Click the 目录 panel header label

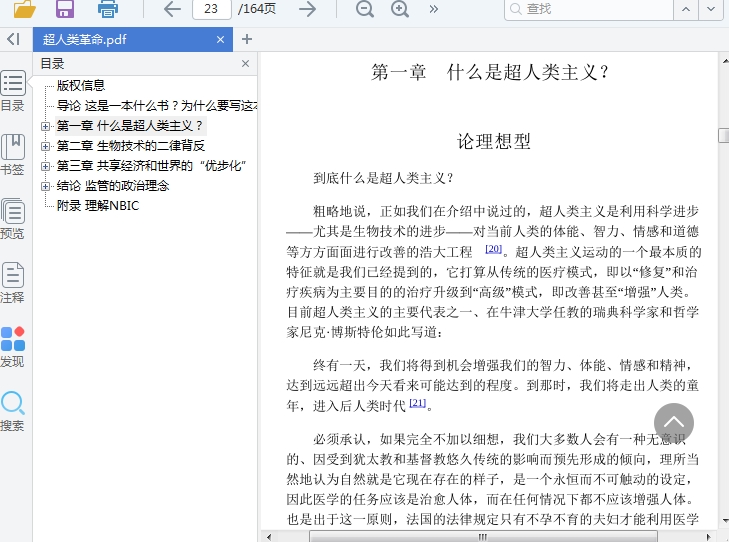52,64
